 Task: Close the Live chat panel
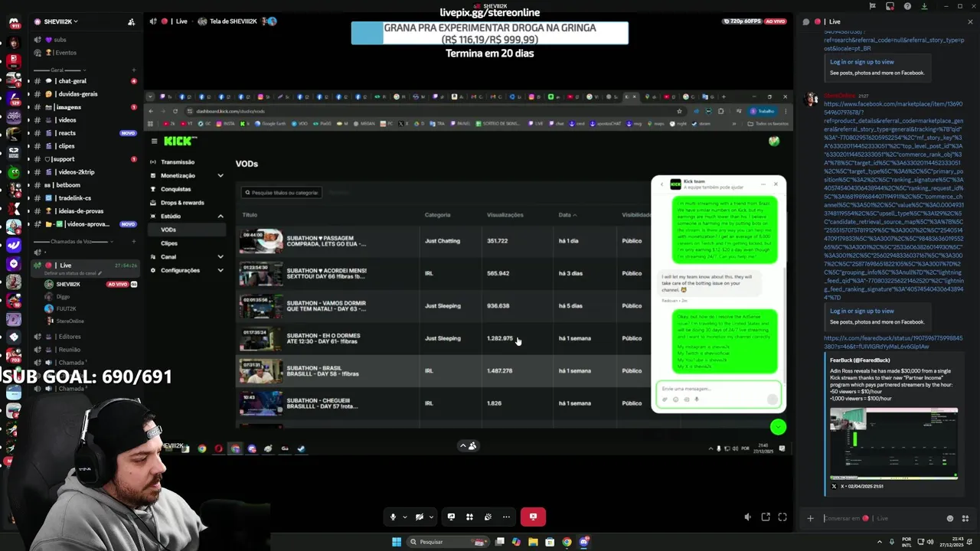coord(970,21)
